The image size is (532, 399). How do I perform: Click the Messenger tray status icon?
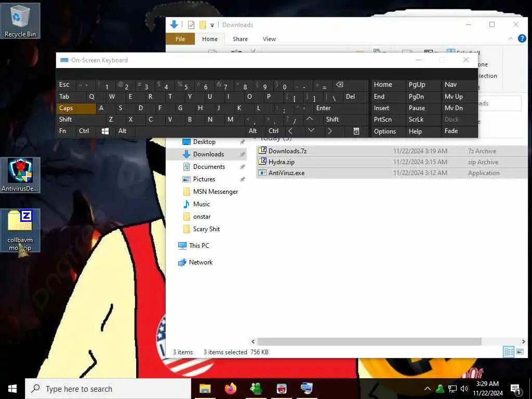pyautogui.click(x=440, y=389)
